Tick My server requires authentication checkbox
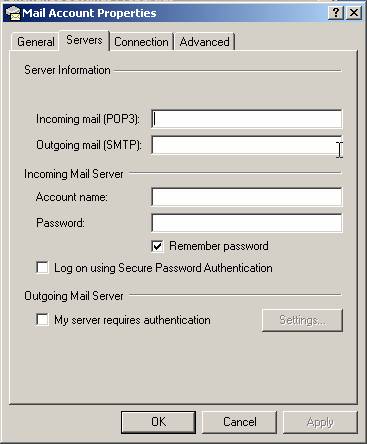 pyautogui.click(x=42, y=319)
